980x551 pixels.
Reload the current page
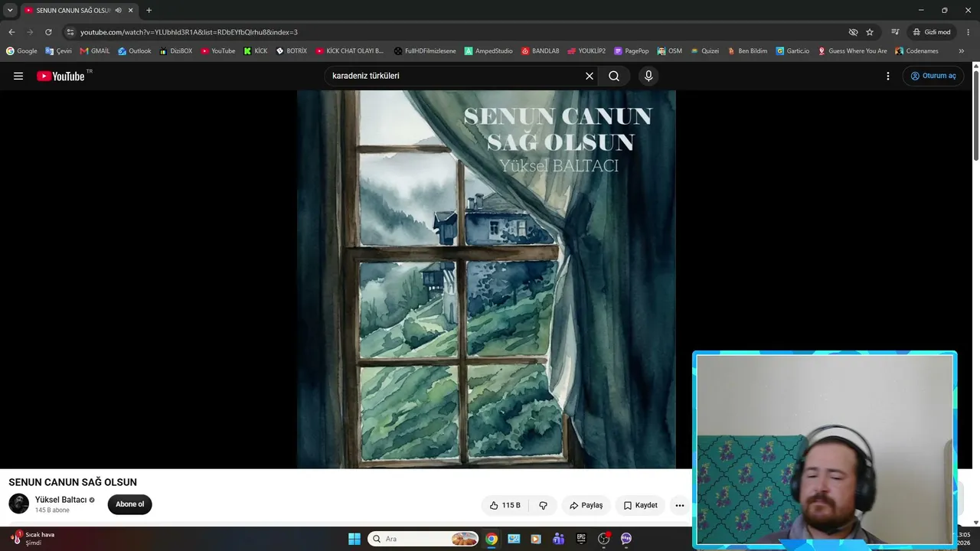(x=48, y=32)
